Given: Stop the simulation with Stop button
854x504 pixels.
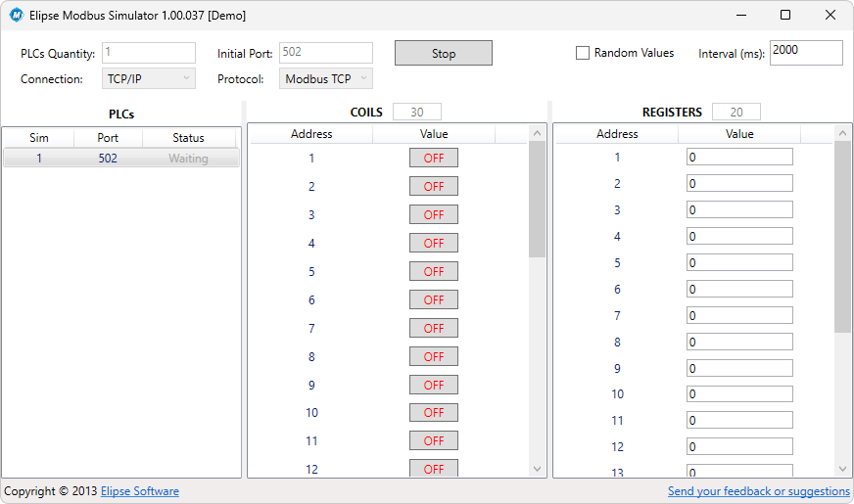Looking at the screenshot, I should click(x=444, y=54).
